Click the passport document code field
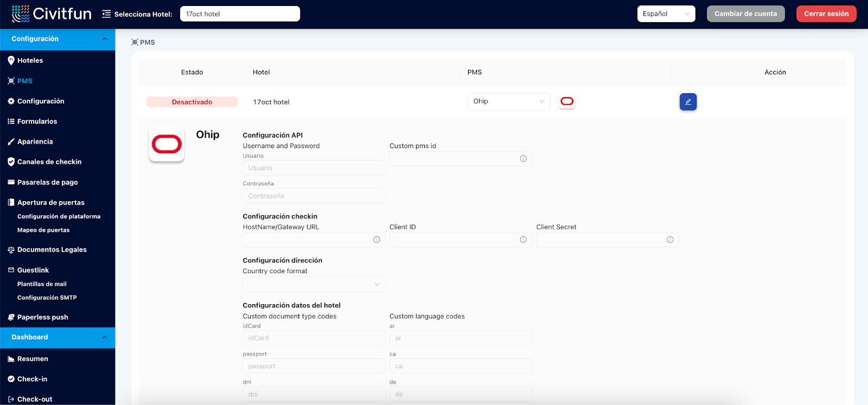The width and height of the screenshot is (868, 405). (x=314, y=366)
